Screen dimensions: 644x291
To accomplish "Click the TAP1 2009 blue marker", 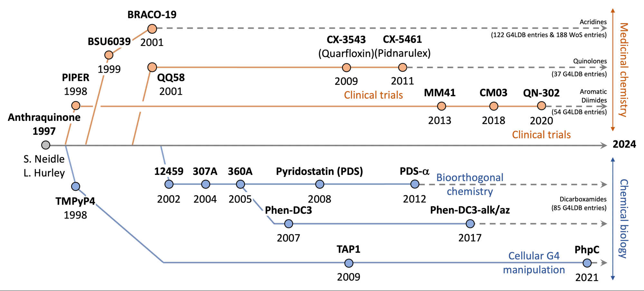I will [349, 263].
